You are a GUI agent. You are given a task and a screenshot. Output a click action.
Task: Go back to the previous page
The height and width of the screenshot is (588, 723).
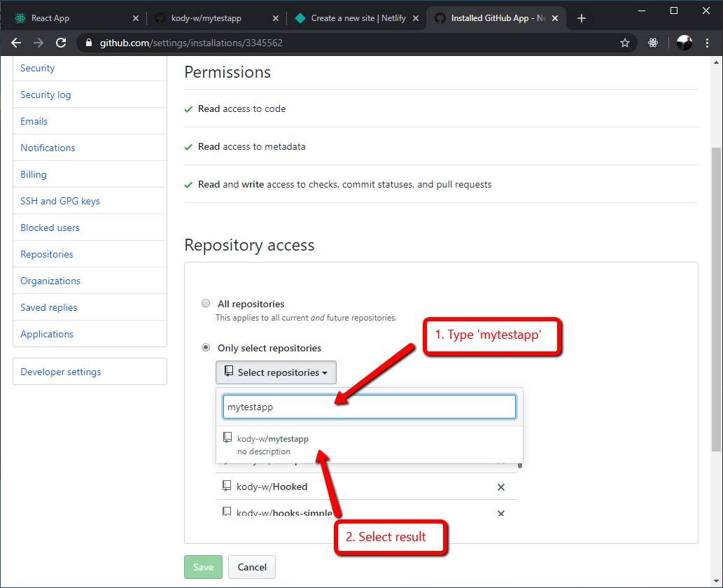pos(16,43)
